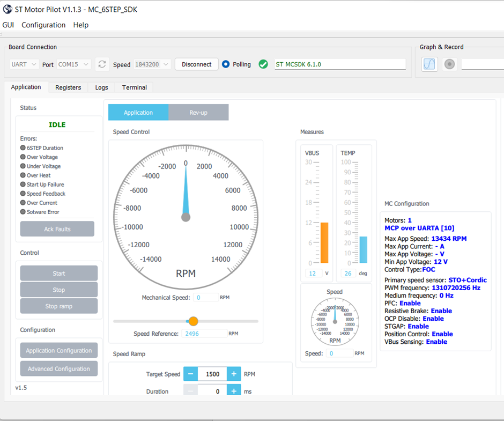Open the UART connection type dropdown
Viewport: 504px width, 421px height.
coord(24,64)
